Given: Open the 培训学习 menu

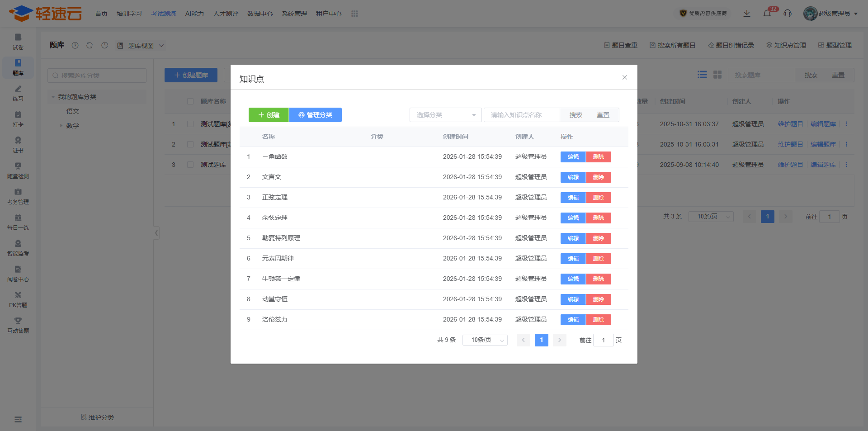Looking at the screenshot, I should (x=129, y=14).
